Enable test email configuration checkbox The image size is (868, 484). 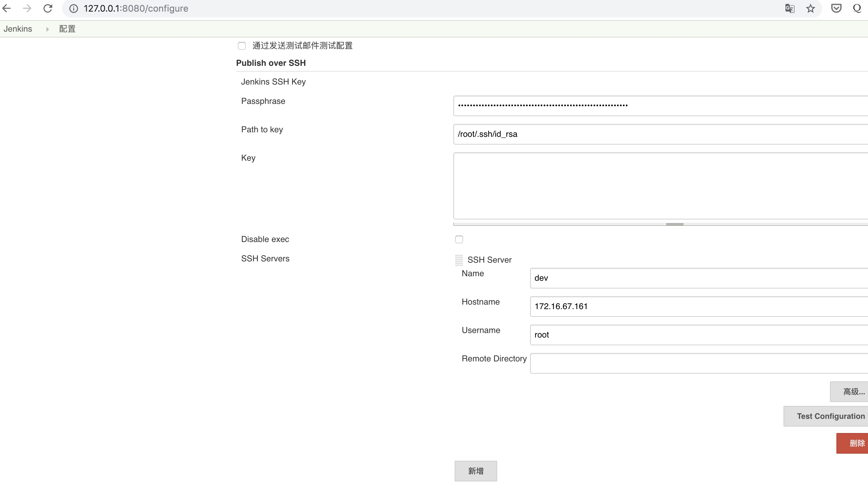(x=242, y=46)
